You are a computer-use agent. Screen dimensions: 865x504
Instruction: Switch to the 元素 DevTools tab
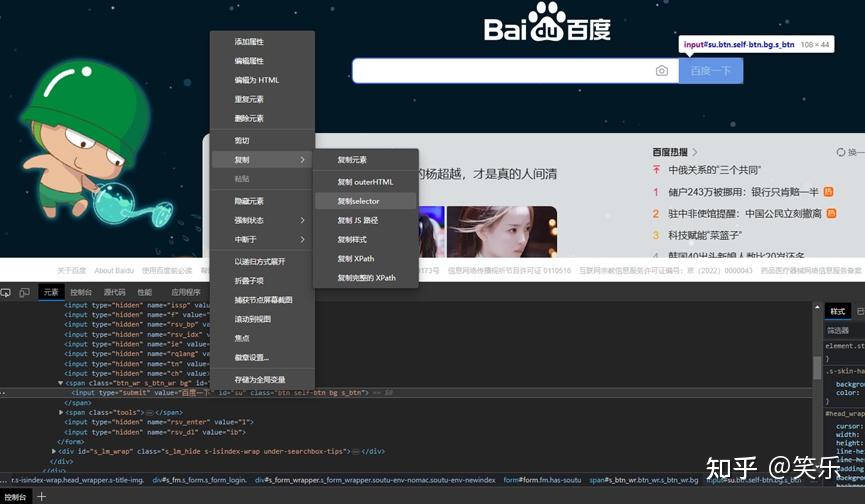pyautogui.click(x=51, y=292)
